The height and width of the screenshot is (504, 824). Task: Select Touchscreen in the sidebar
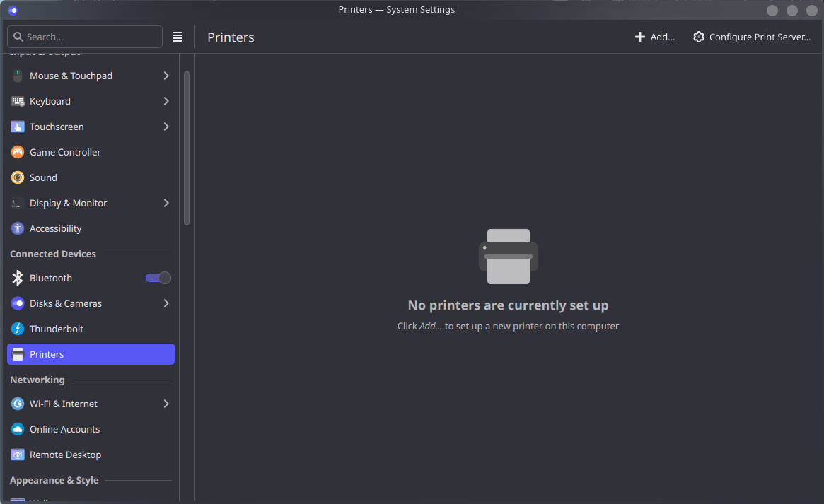pyautogui.click(x=57, y=127)
